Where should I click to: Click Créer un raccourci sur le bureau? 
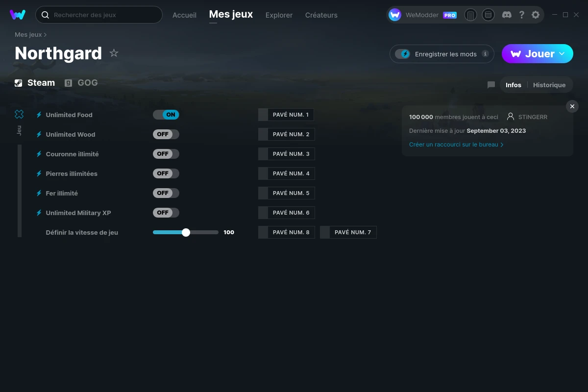click(456, 145)
